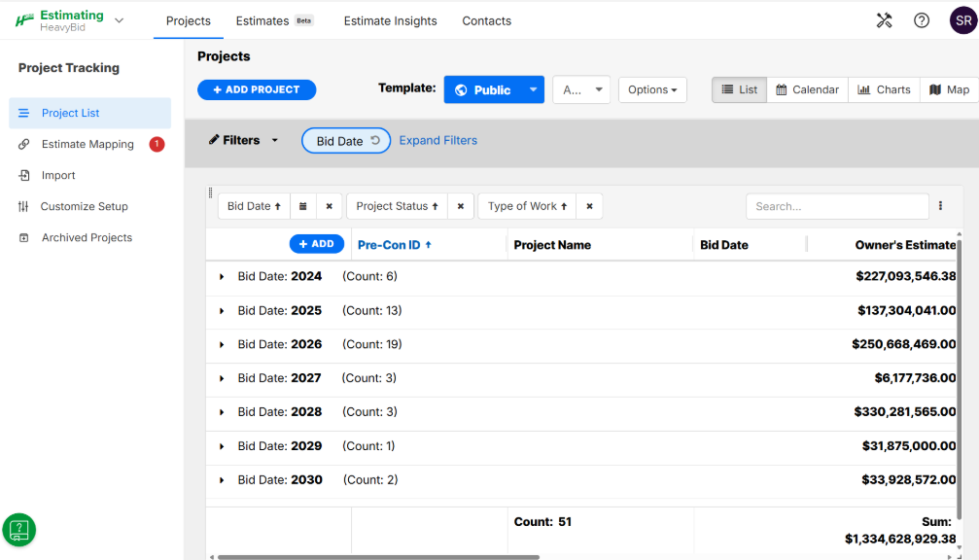Screen dimensions: 979x560
Task: Reset the Bid Date filter chip
Action: coord(375,140)
